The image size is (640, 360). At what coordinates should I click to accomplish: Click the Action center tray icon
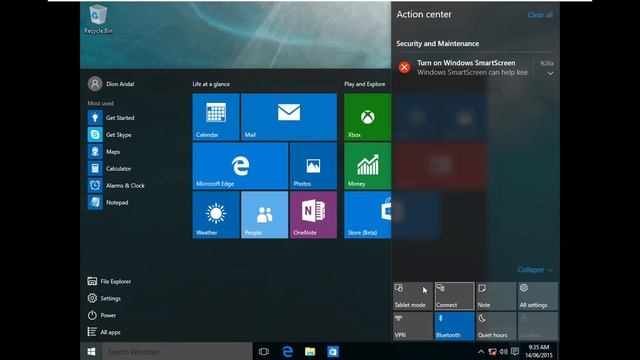point(515,351)
